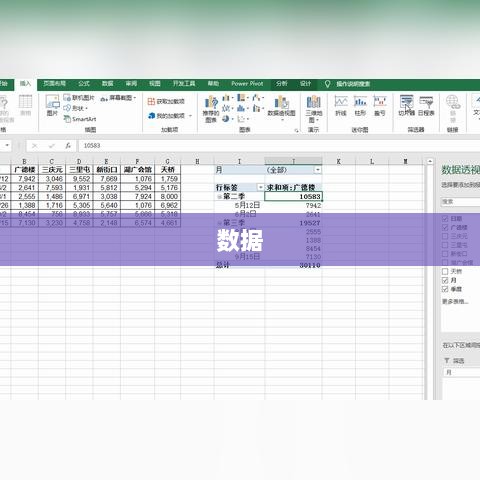Click the formula bar cancel X icon

[x=35, y=146]
